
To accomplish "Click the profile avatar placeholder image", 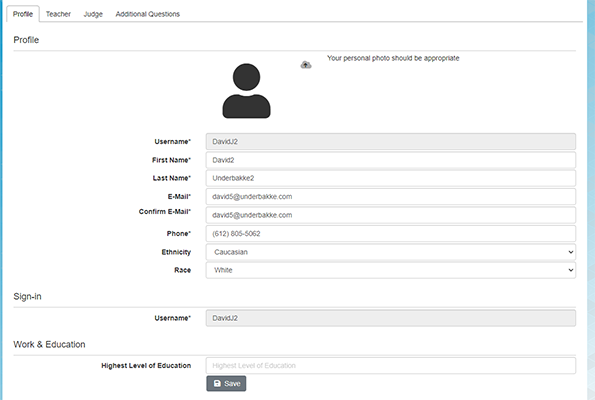I will pyautogui.click(x=246, y=91).
